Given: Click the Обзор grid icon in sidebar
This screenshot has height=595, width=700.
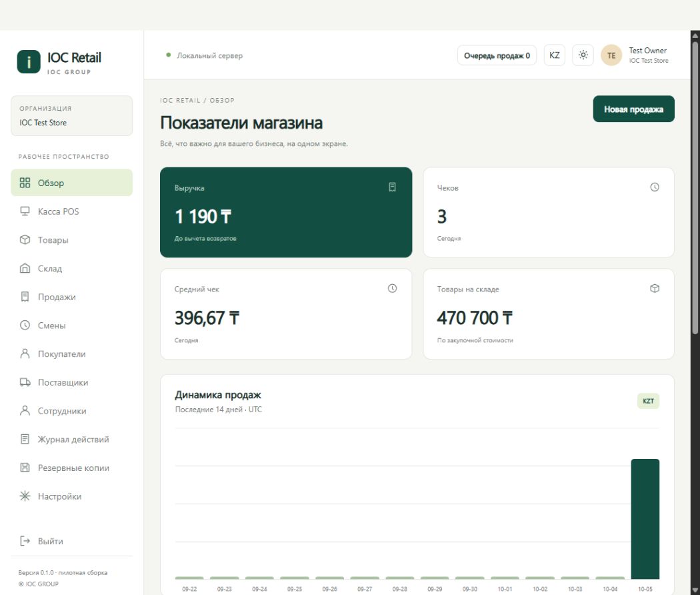Looking at the screenshot, I should [x=25, y=183].
